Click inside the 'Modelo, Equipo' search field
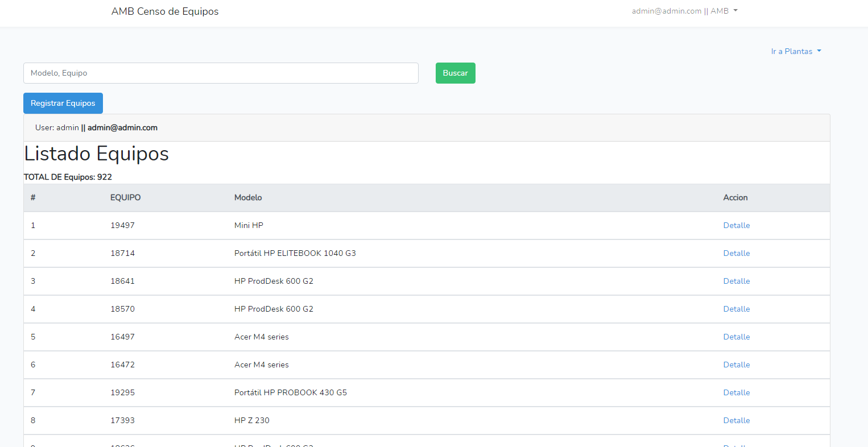Viewport: 868px width, 447px height. click(221, 73)
